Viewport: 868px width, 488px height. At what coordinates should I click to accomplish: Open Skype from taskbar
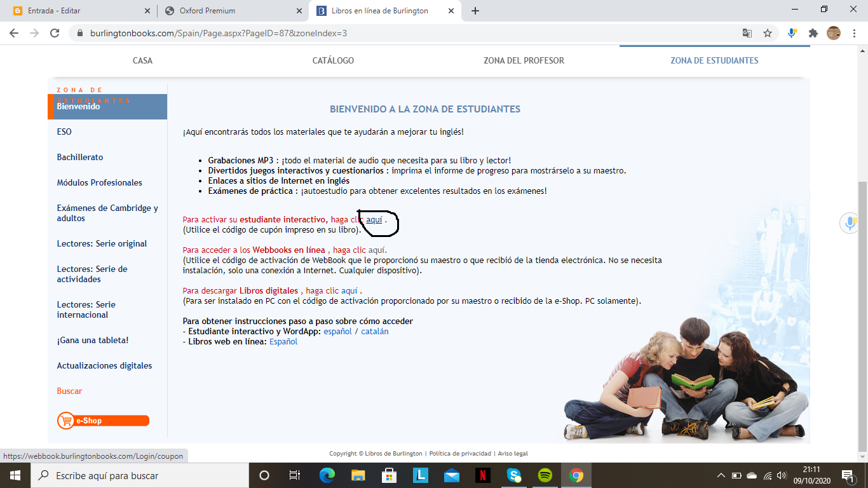pos(514,475)
